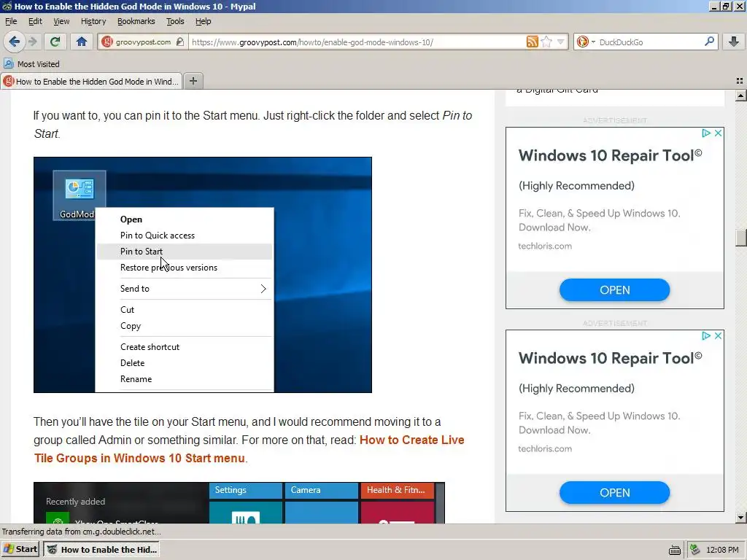747x560 pixels.
Task: Close the second Windows 10 Repair Tool ad
Action: click(x=718, y=335)
